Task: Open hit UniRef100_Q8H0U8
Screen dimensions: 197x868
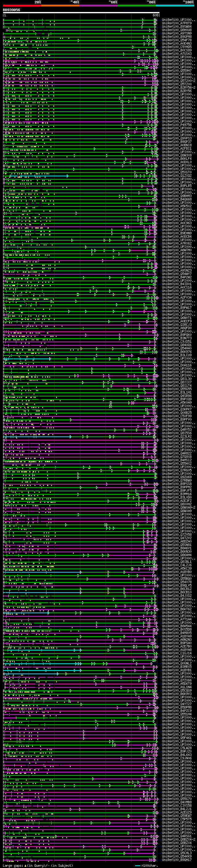Action: [x=177, y=30]
